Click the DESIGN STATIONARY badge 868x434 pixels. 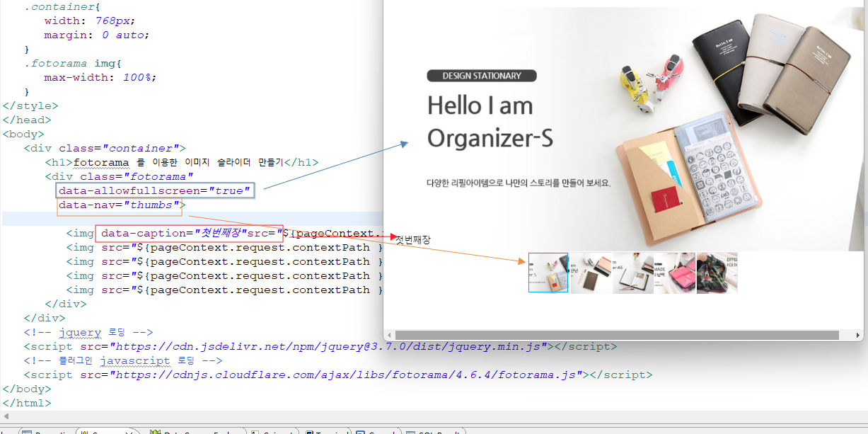click(x=482, y=76)
